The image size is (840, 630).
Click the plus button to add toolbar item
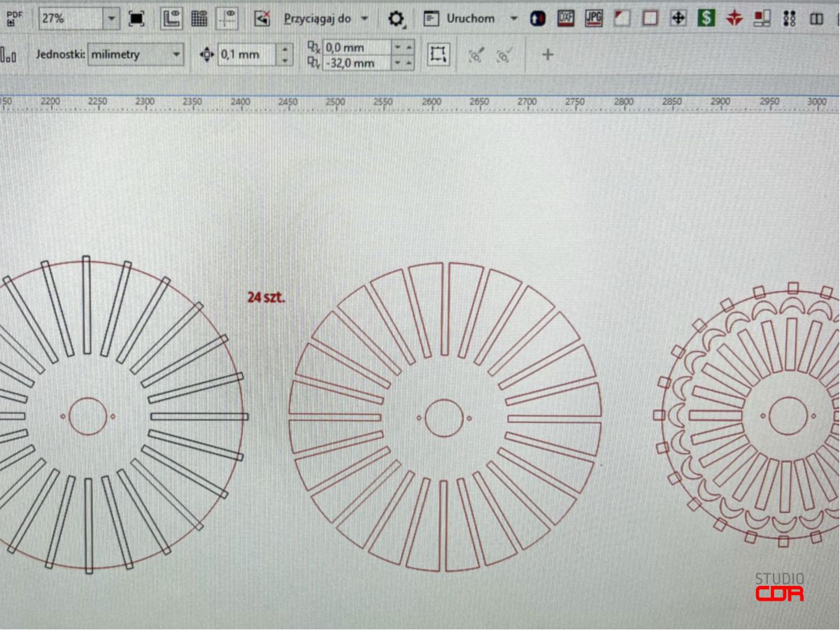click(548, 55)
